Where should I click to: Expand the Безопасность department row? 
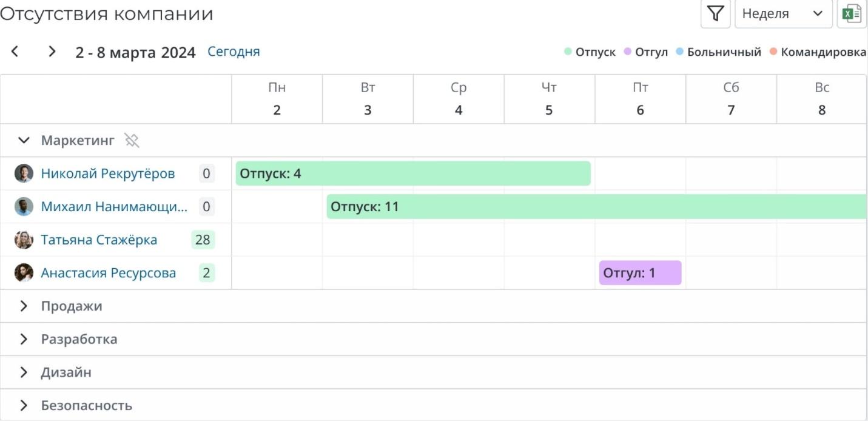pyautogui.click(x=24, y=405)
